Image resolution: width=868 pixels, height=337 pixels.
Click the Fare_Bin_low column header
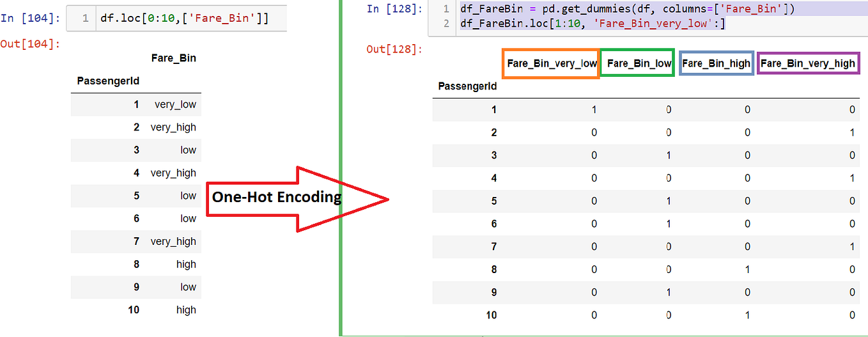639,63
